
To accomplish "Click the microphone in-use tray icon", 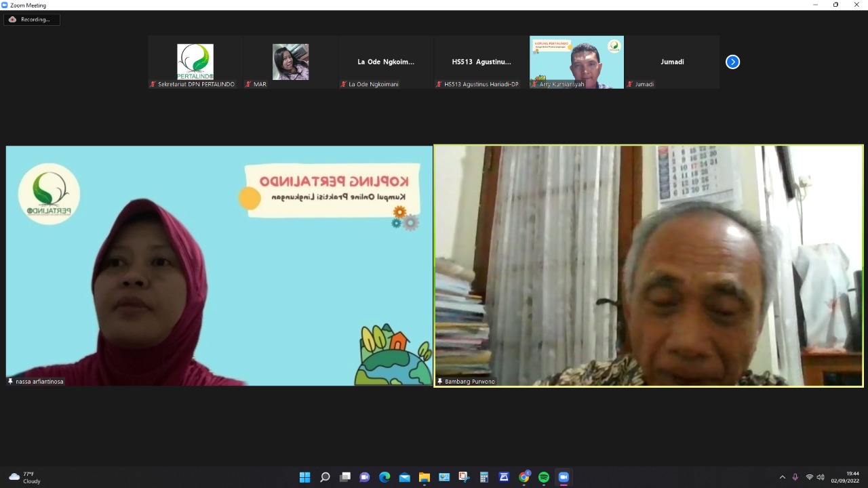I will click(x=795, y=477).
